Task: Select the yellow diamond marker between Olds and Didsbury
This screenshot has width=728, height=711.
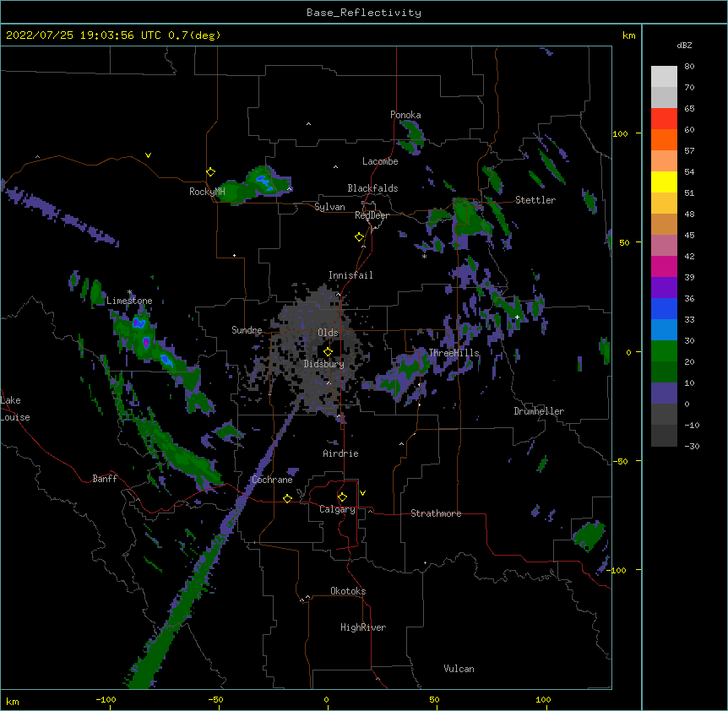Action: point(329,352)
